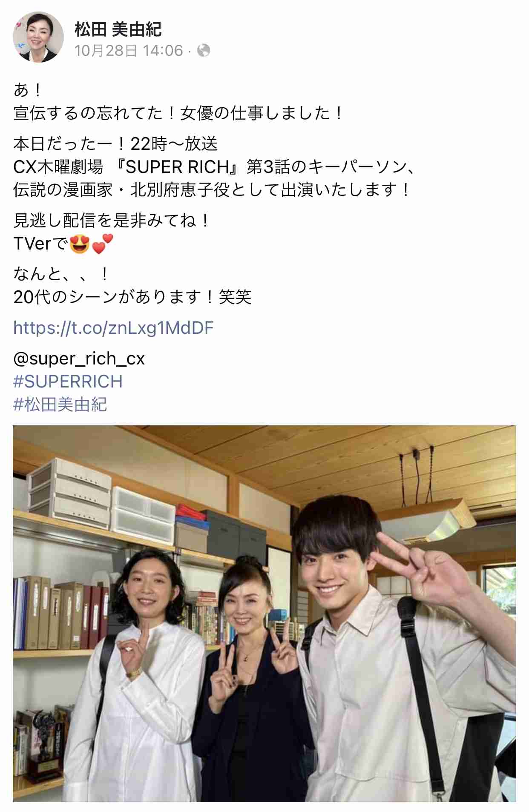Open the attached group photo

[x=264, y=614]
